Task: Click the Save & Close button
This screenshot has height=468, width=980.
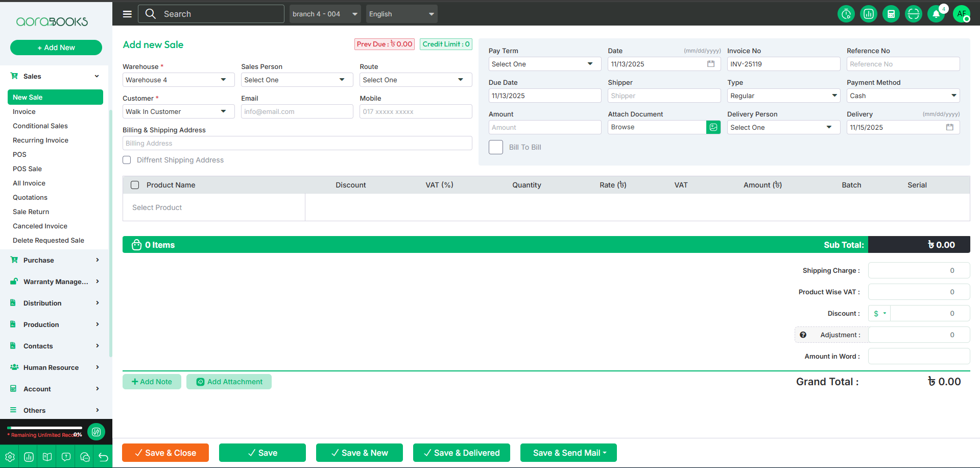Action: (x=165, y=453)
